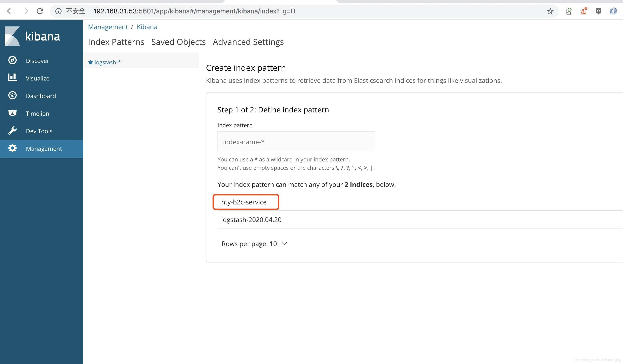Click the Management breadcrumb link
623x364 pixels.
point(108,27)
